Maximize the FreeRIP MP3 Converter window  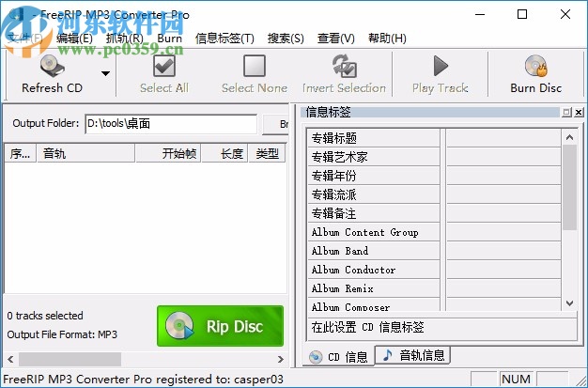[x=522, y=14]
